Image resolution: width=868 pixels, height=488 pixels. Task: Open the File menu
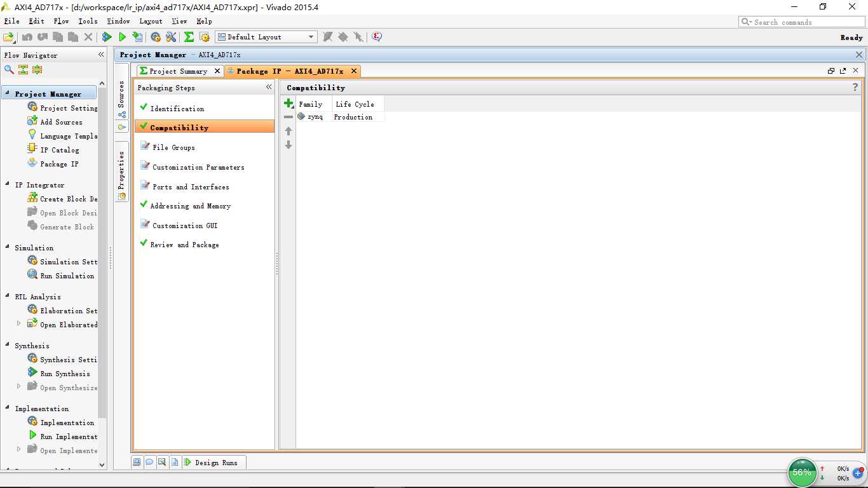pyautogui.click(x=11, y=21)
